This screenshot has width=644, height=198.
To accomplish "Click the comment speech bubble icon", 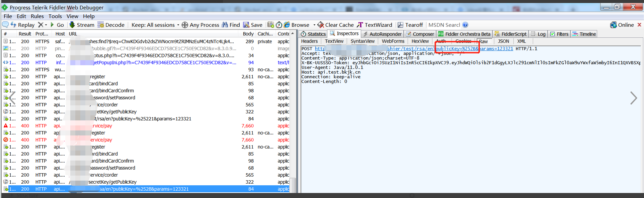I will (5, 25).
